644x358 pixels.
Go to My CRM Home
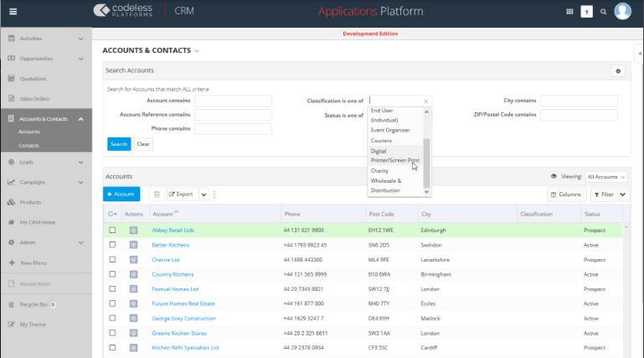pos(38,222)
